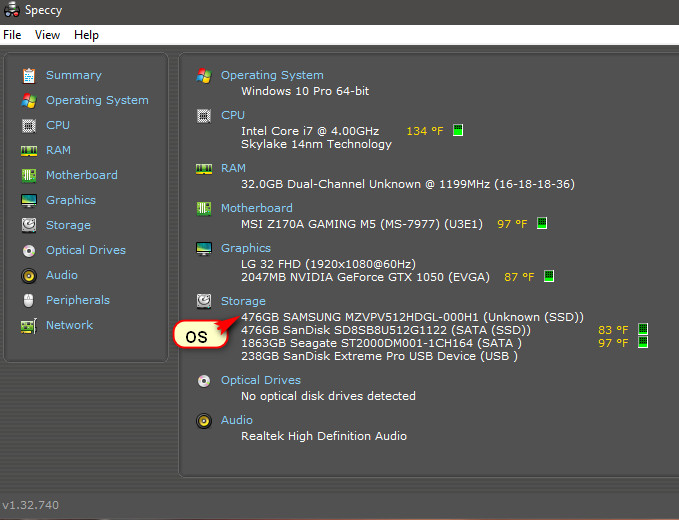Viewport: 679px width, 520px height.
Task: Click the Storage hard disk icon in sidebar
Action: coord(29,225)
